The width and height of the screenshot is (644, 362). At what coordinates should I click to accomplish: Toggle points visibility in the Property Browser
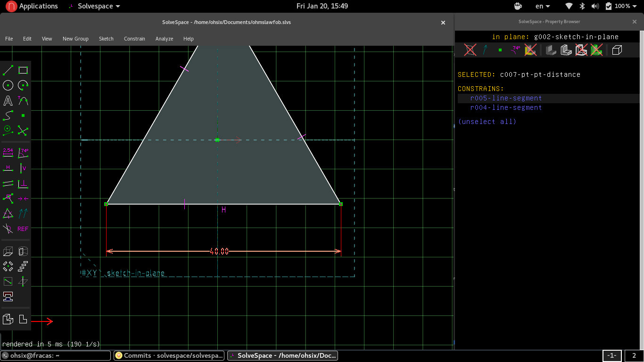pyautogui.click(x=499, y=49)
